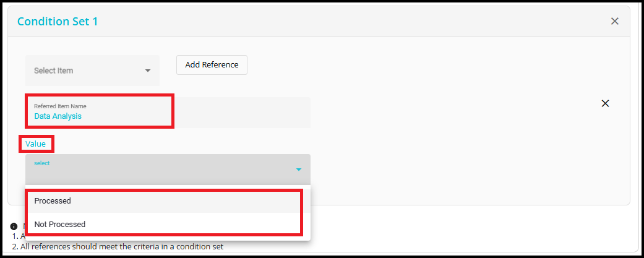This screenshot has width=644, height=258.
Task: Remove the Data Analysis reference row
Action: point(605,103)
